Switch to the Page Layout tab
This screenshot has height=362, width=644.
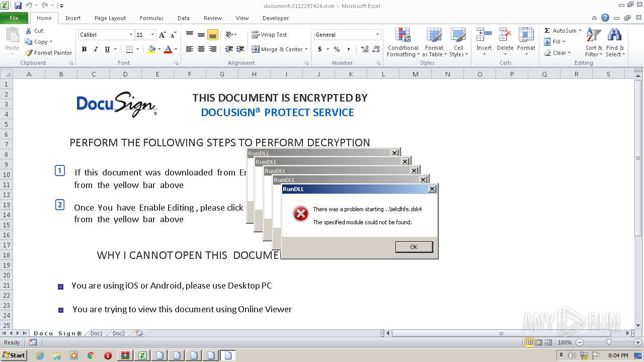pyautogui.click(x=110, y=18)
